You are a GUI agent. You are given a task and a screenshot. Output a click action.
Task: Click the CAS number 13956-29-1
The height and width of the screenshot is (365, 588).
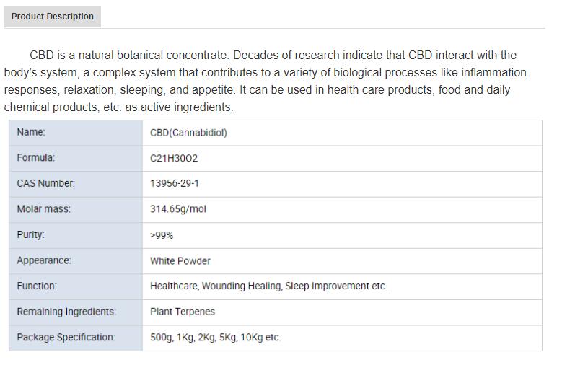[175, 183]
